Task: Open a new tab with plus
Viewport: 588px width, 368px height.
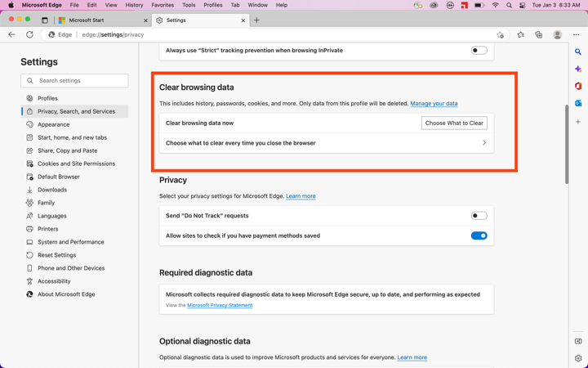Action: click(x=256, y=20)
